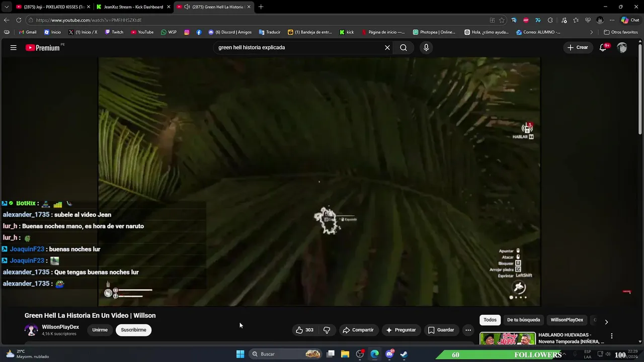Open Photopea Online bookmark
This screenshot has height=362, width=644.
click(434, 32)
